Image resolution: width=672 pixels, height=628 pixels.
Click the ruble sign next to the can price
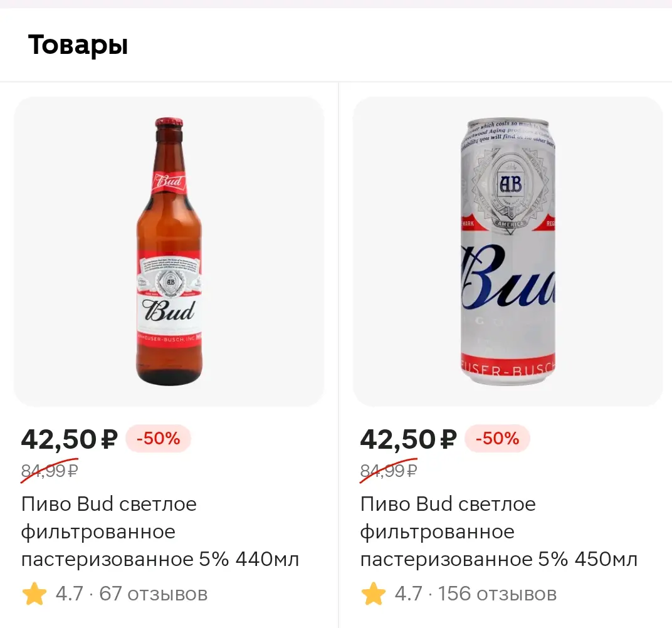coord(448,439)
